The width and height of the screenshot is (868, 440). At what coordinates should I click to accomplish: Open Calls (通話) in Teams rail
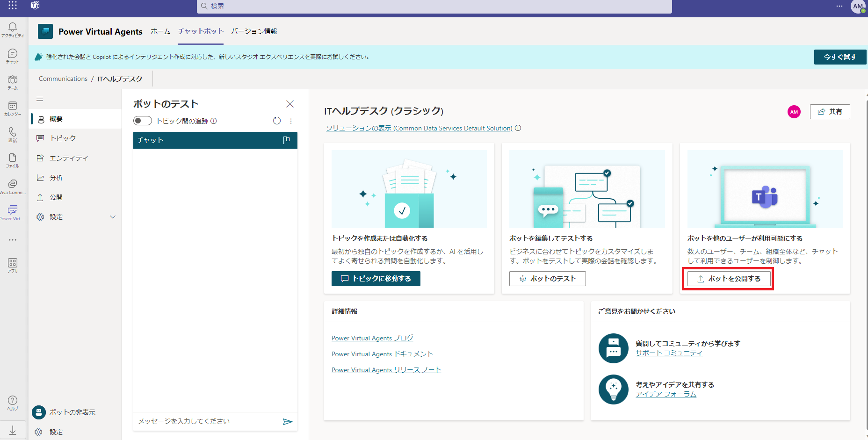pyautogui.click(x=13, y=135)
